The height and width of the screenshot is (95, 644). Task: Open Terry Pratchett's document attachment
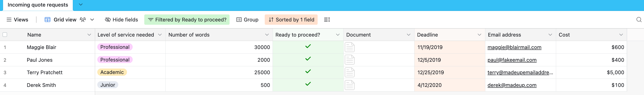350,72
